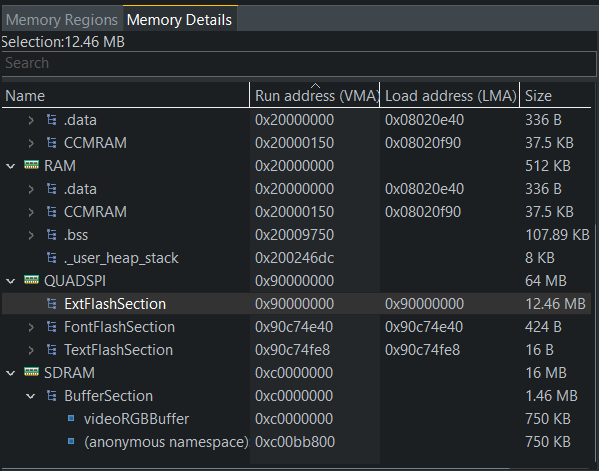The image size is (599, 471).
Task: Collapse the SDRAM region
Action: pyautogui.click(x=11, y=373)
